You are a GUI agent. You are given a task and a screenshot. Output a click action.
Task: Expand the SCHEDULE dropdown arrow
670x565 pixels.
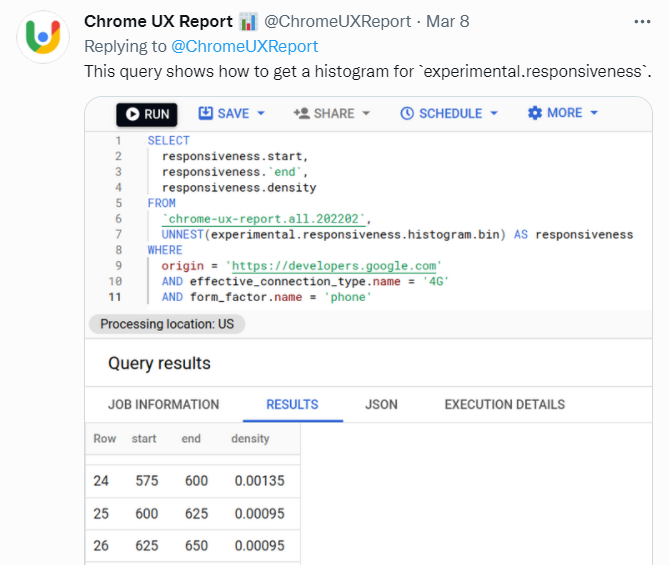pyautogui.click(x=494, y=113)
